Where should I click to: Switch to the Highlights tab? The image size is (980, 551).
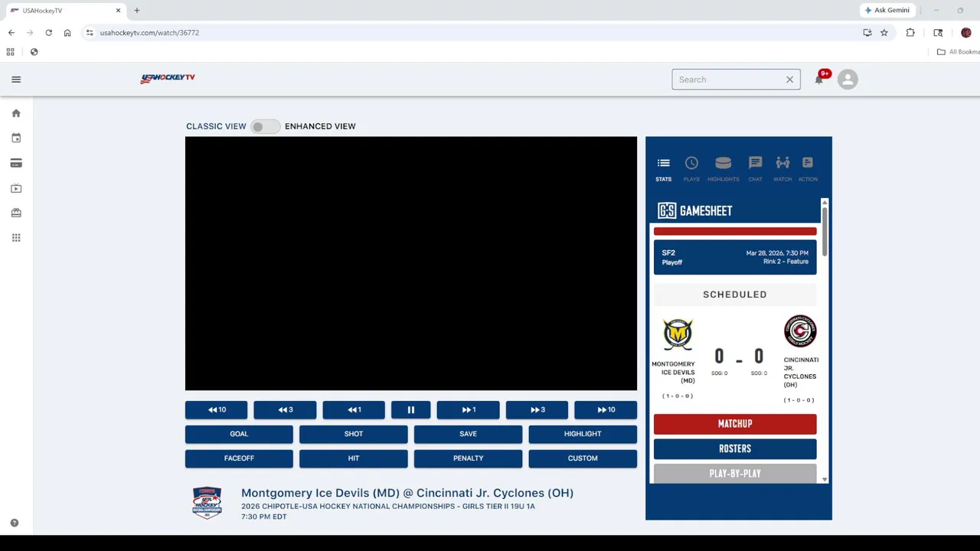(724, 169)
